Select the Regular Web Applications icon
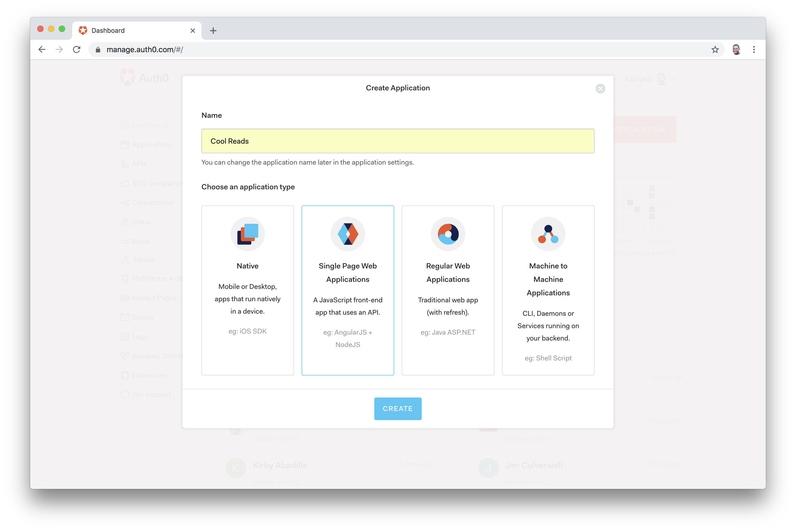Screen dimensions: 796x532 pyautogui.click(x=448, y=233)
